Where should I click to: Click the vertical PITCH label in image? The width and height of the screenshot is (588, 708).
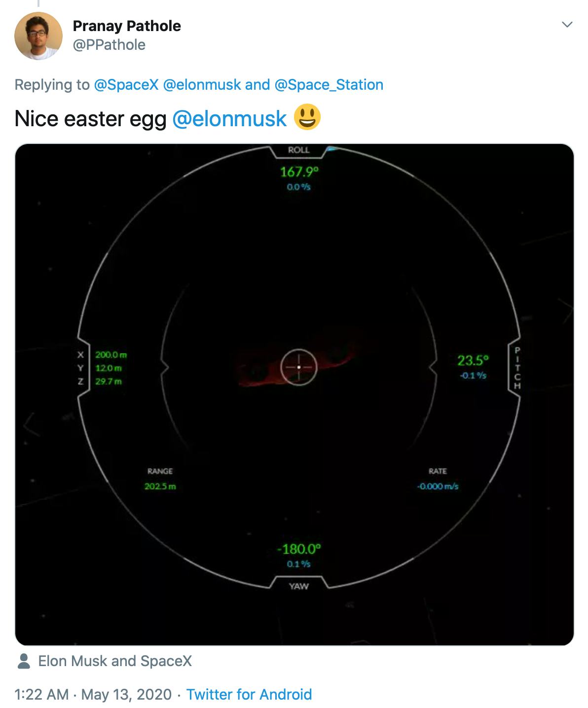coord(517,368)
